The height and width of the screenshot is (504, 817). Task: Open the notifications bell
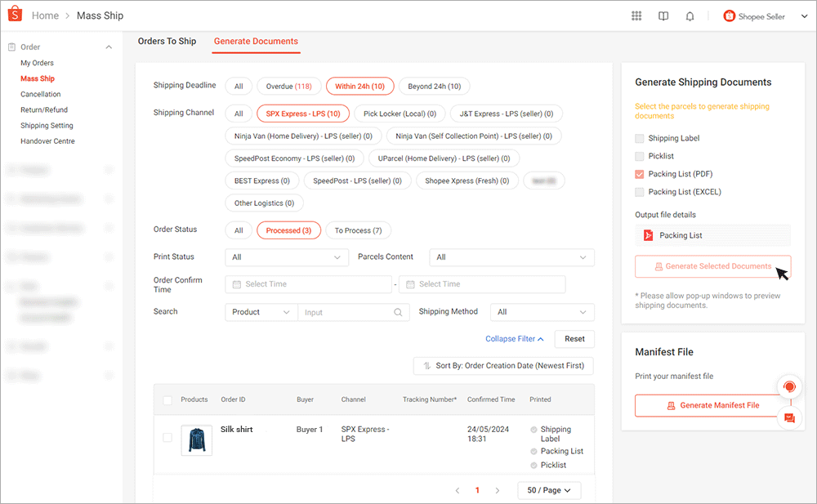click(x=690, y=16)
